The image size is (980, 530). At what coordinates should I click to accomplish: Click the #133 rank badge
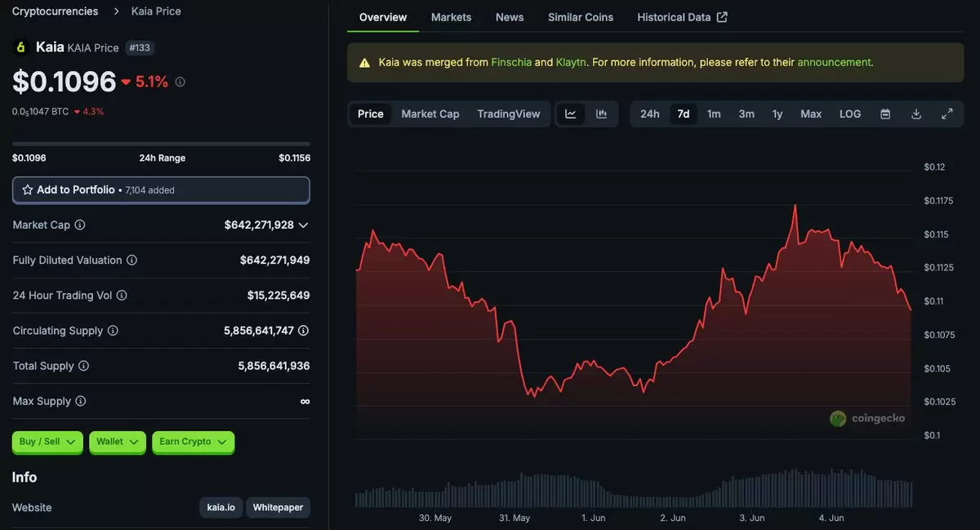pyautogui.click(x=140, y=48)
